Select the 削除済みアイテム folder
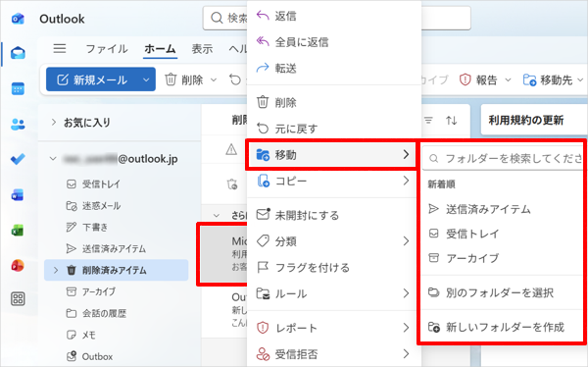The width and height of the screenshot is (588, 367). (117, 270)
